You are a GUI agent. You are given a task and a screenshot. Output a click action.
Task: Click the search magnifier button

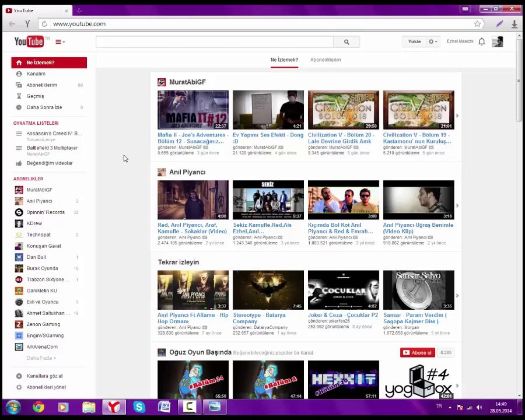point(346,42)
